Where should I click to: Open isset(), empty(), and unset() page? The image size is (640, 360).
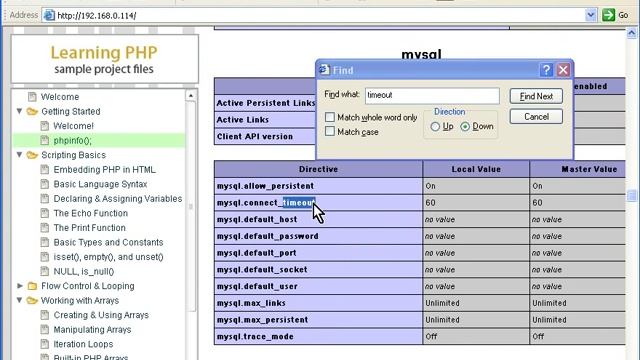pos(108,257)
